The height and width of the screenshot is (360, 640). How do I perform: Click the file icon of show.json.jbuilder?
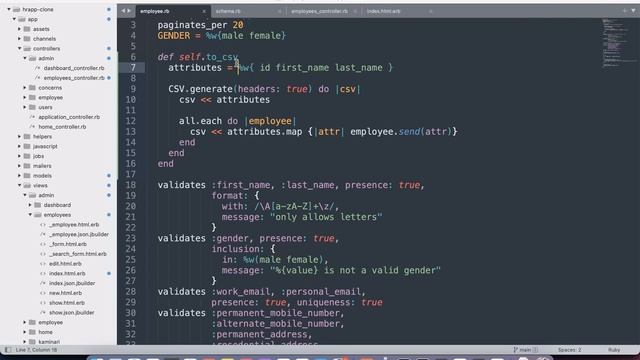click(x=43, y=313)
